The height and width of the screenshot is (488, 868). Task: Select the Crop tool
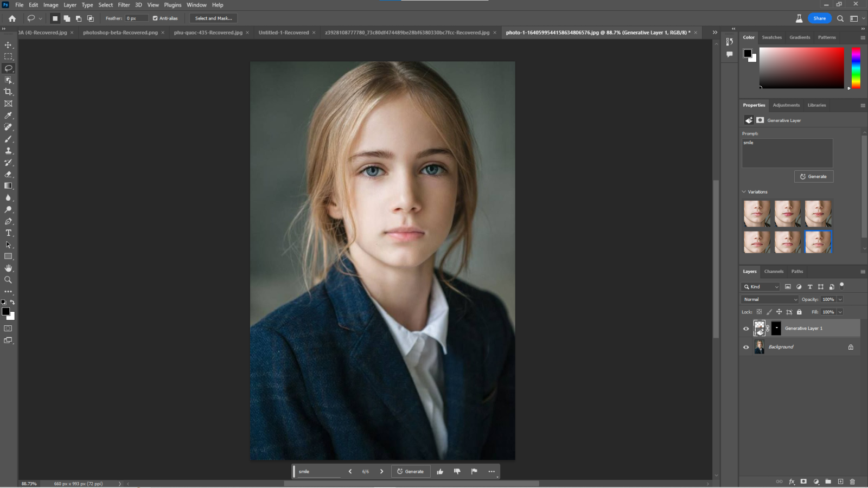pyautogui.click(x=8, y=92)
